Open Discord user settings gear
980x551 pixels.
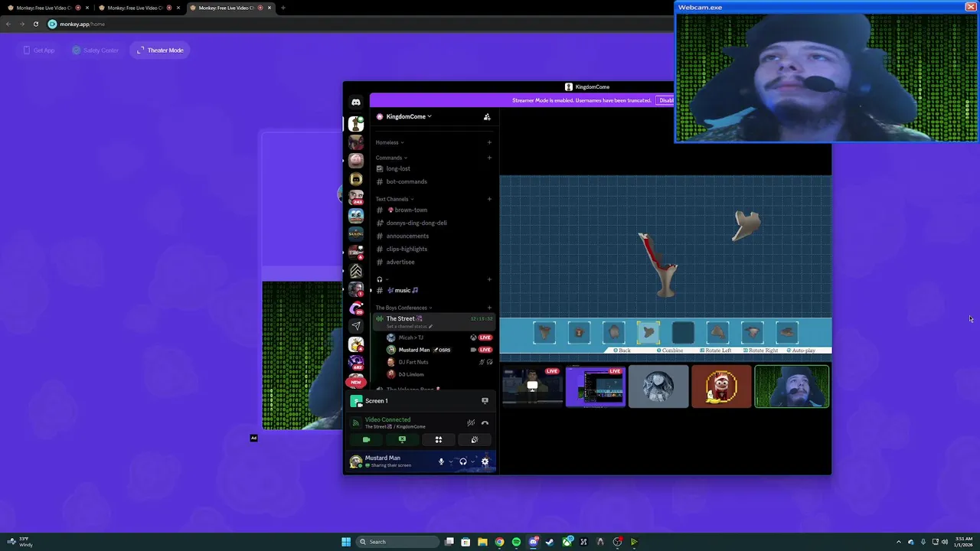pos(485,461)
